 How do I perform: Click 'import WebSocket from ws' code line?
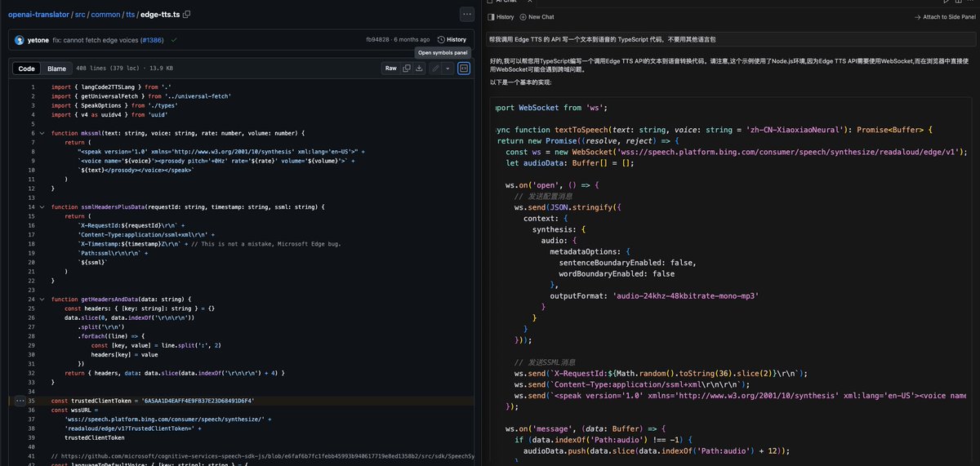click(551, 108)
